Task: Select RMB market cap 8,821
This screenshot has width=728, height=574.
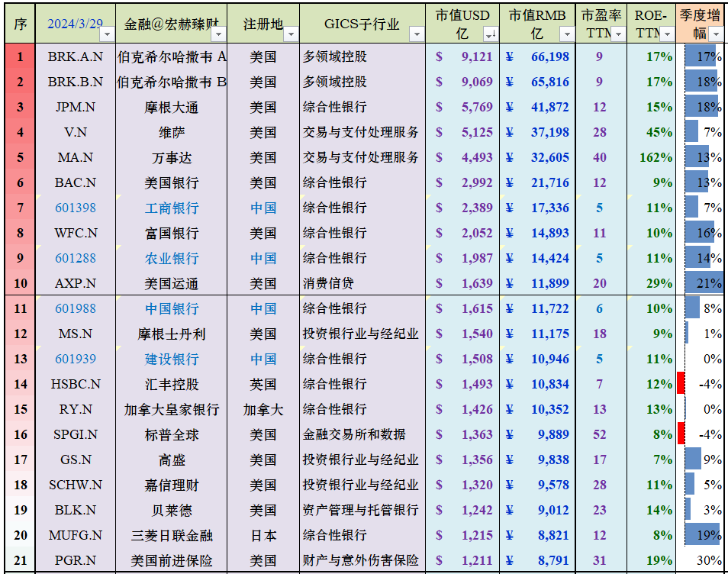Action: coord(538,535)
